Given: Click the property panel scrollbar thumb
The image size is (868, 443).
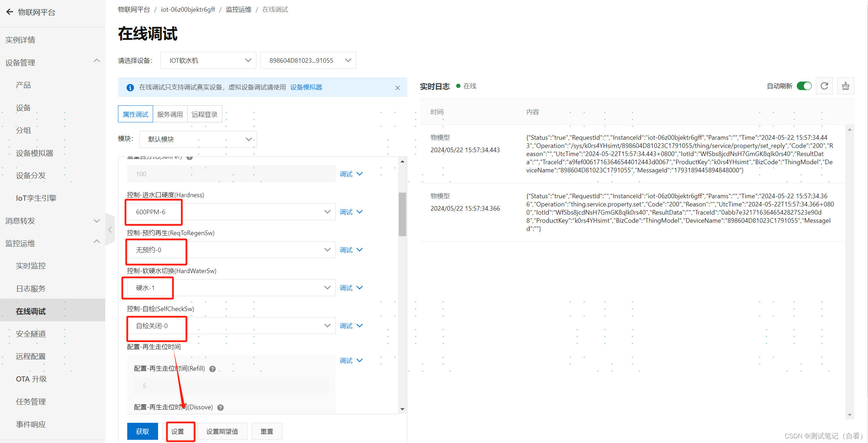Looking at the screenshot, I should [x=402, y=214].
